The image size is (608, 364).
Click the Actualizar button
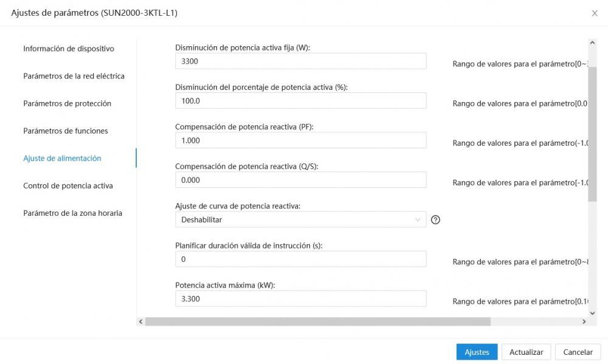pos(526,352)
